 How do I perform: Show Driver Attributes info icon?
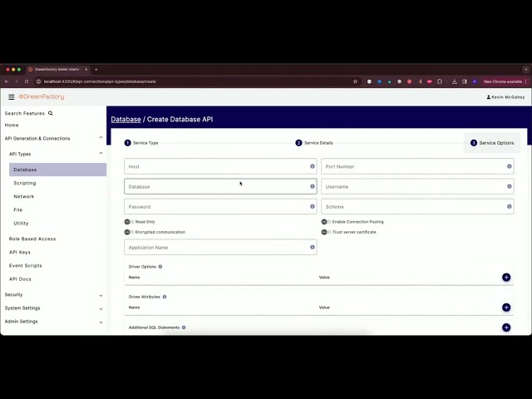pyautogui.click(x=165, y=297)
